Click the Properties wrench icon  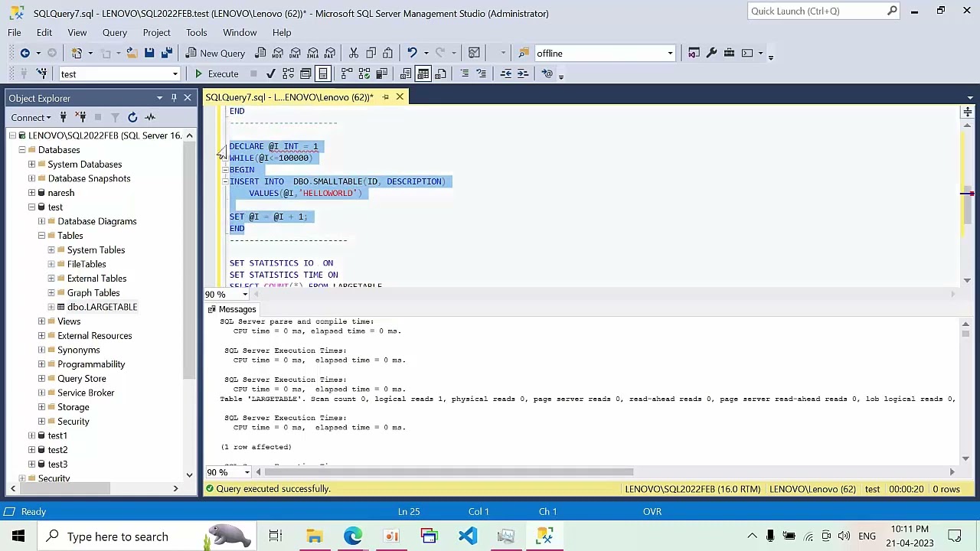tap(711, 53)
